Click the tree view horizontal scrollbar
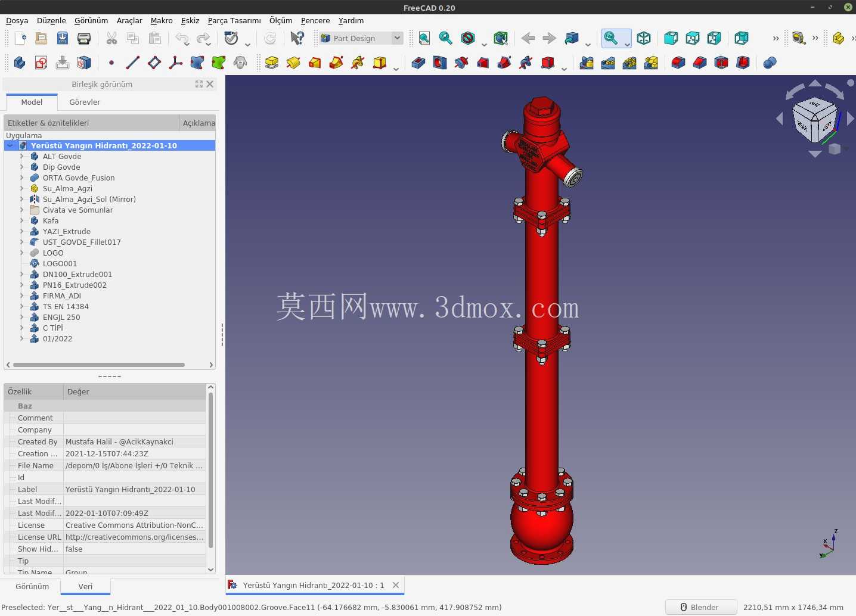 [99, 365]
